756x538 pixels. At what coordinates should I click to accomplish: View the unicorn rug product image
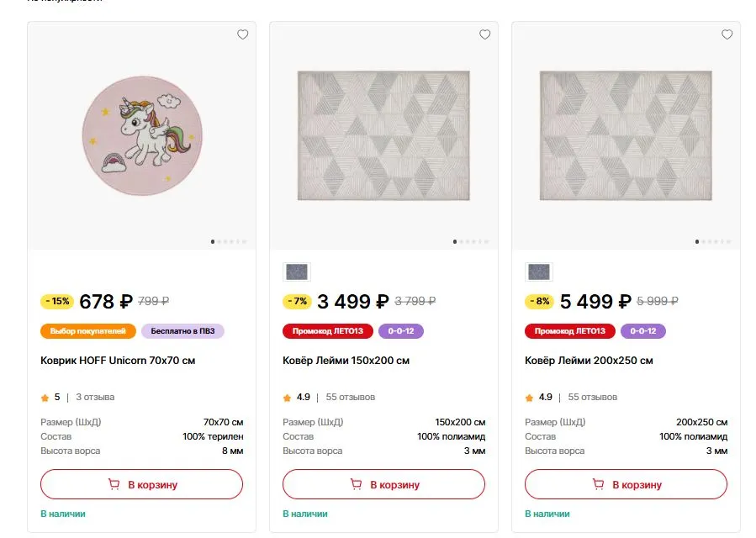pyautogui.click(x=142, y=135)
